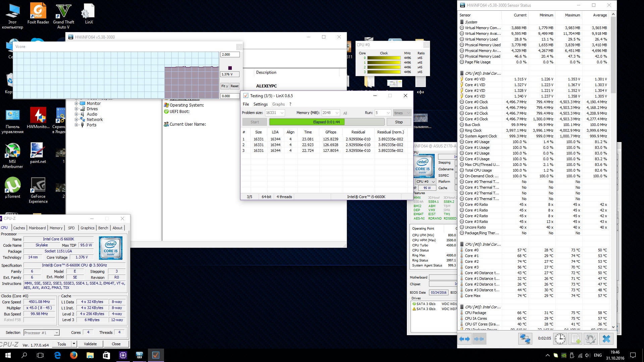Click the log file with plus icon
The image size is (644, 362).
(576, 339)
